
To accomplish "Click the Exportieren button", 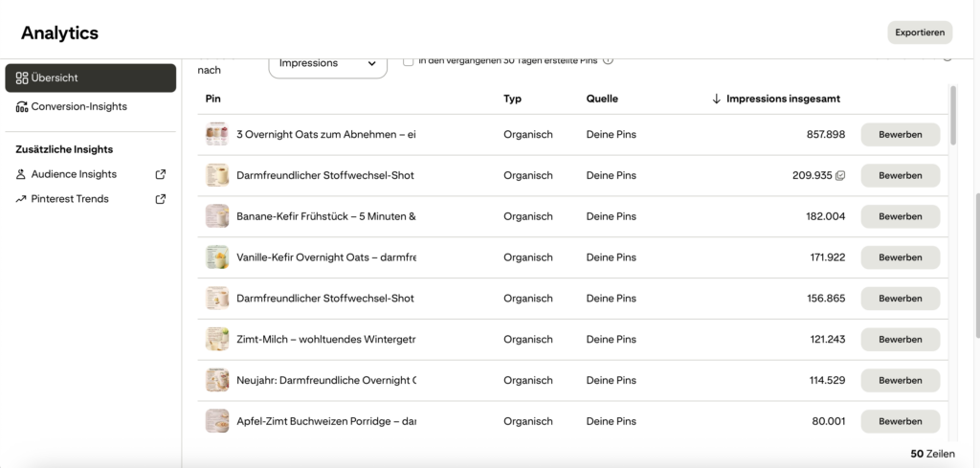I will pyautogui.click(x=920, y=33).
